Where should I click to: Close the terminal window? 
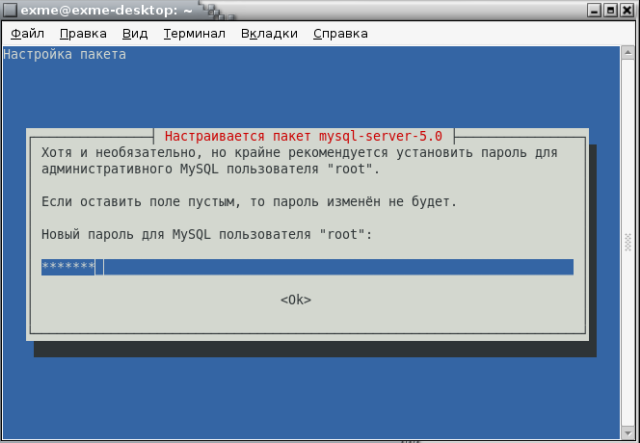627,10
